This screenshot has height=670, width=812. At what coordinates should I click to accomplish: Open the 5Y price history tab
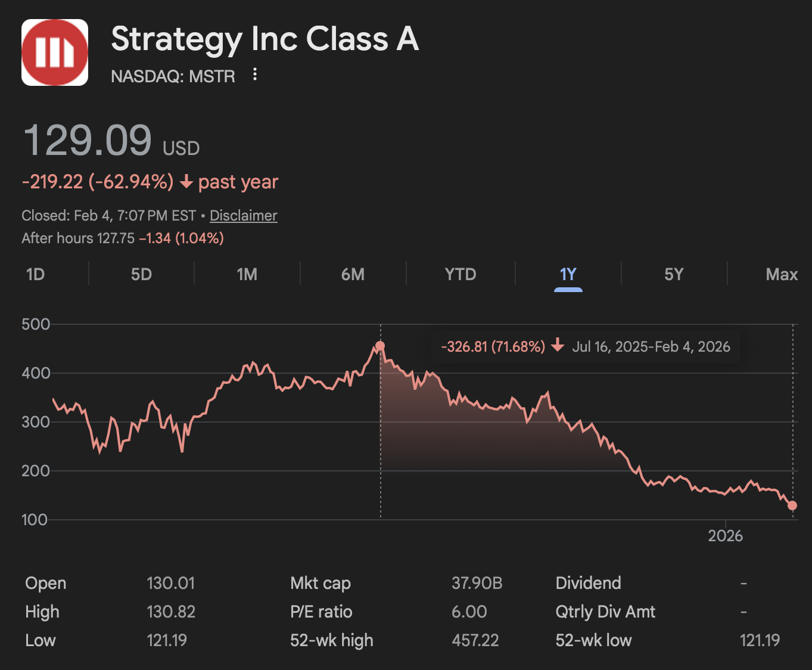click(674, 274)
